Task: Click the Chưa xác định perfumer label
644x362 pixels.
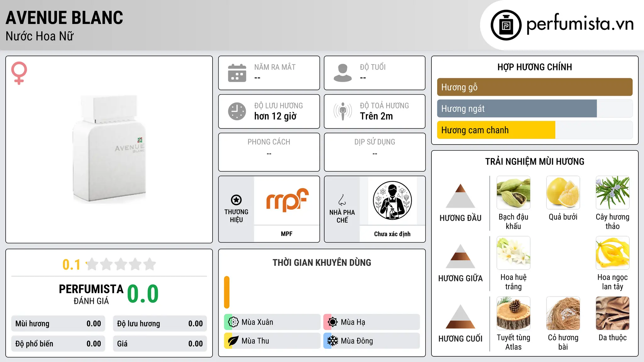Action: 392,234
